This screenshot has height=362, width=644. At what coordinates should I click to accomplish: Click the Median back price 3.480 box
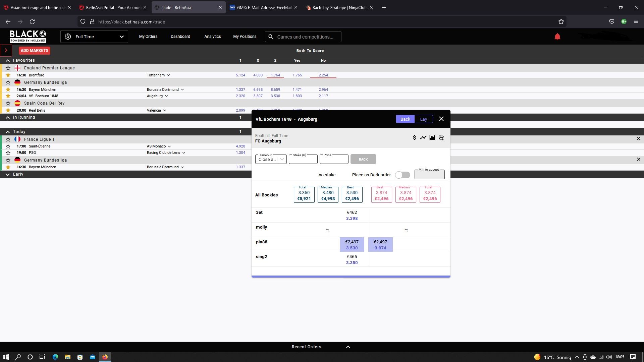tap(328, 195)
